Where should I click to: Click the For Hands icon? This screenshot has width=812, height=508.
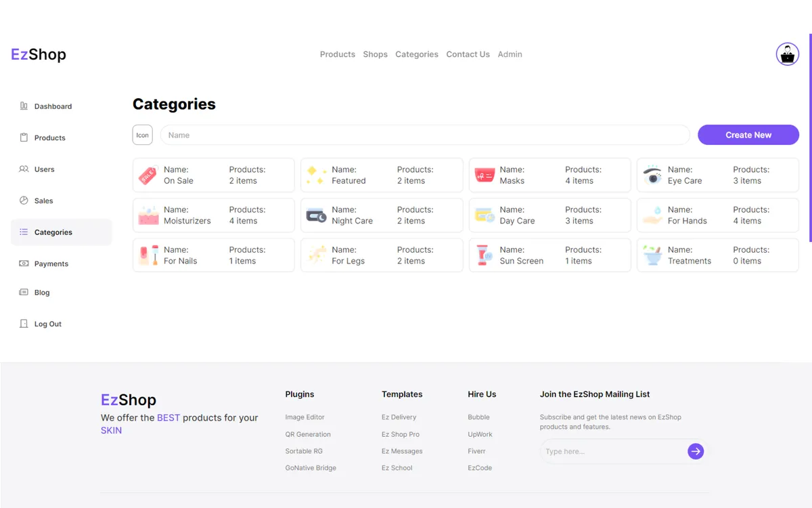(652, 215)
